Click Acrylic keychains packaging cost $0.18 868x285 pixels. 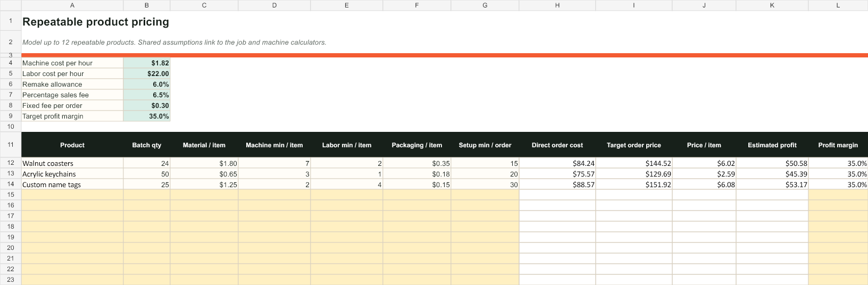pos(417,174)
